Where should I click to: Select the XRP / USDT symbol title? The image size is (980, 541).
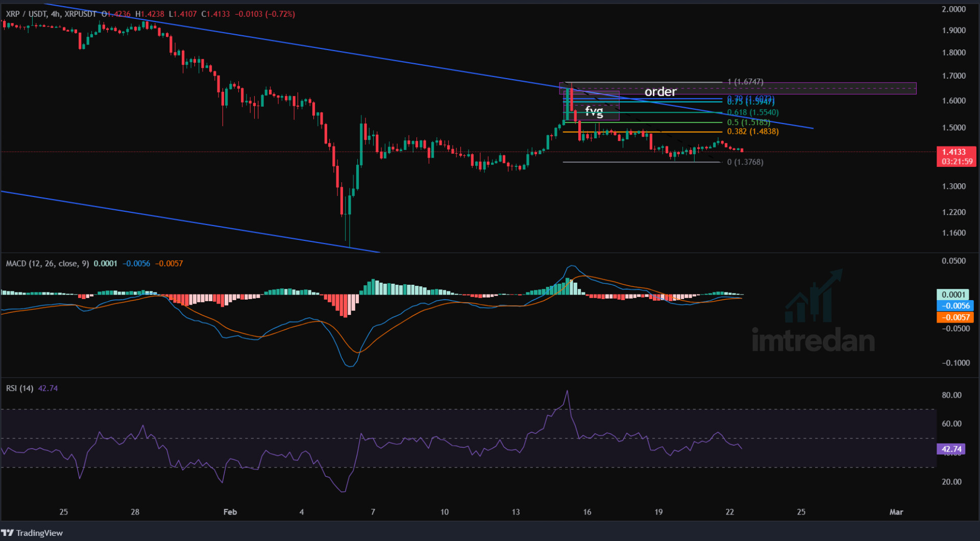26,14
